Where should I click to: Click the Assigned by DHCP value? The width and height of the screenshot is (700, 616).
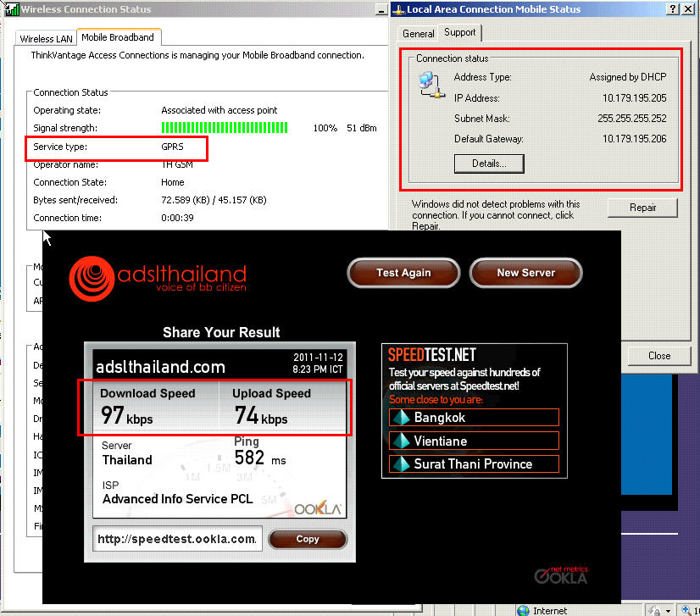point(628,77)
